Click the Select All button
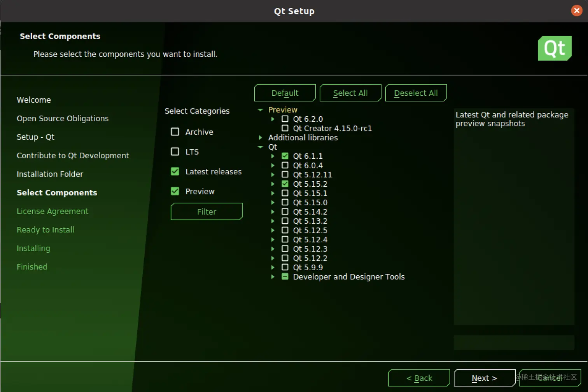Viewport: 588px width, 392px height. [x=350, y=93]
